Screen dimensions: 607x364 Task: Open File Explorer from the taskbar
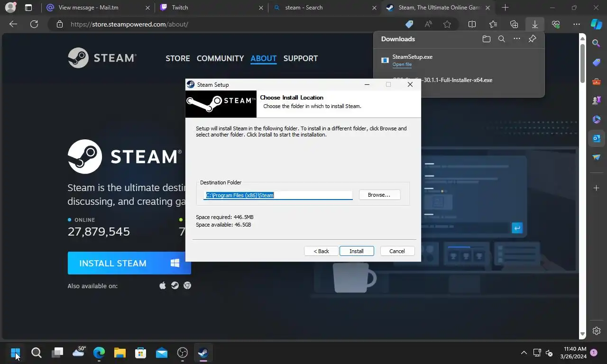pos(120,353)
